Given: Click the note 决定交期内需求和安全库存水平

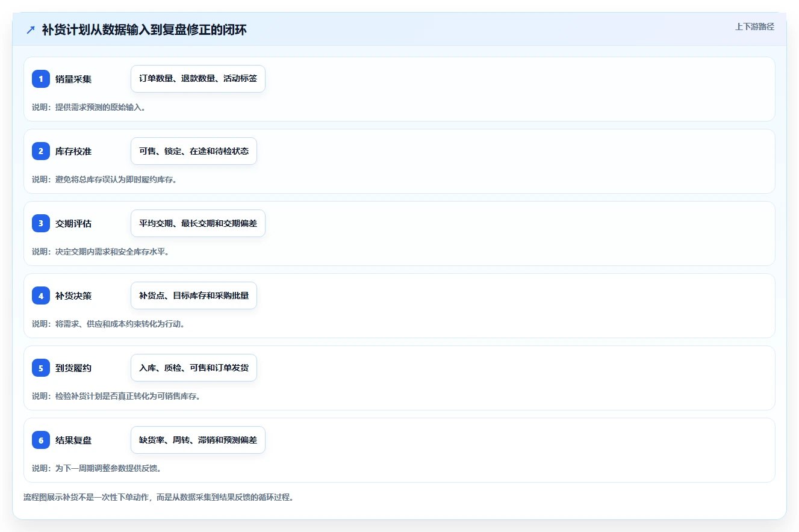Looking at the screenshot, I should [x=101, y=252].
